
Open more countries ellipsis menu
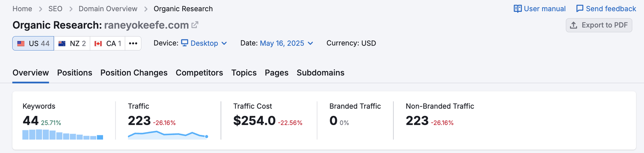pos(133,43)
